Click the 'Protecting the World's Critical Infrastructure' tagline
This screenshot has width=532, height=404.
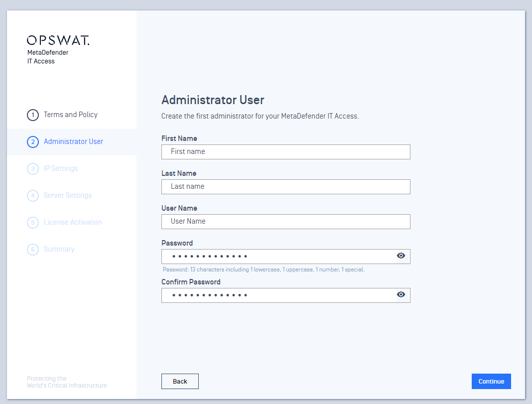(67, 382)
